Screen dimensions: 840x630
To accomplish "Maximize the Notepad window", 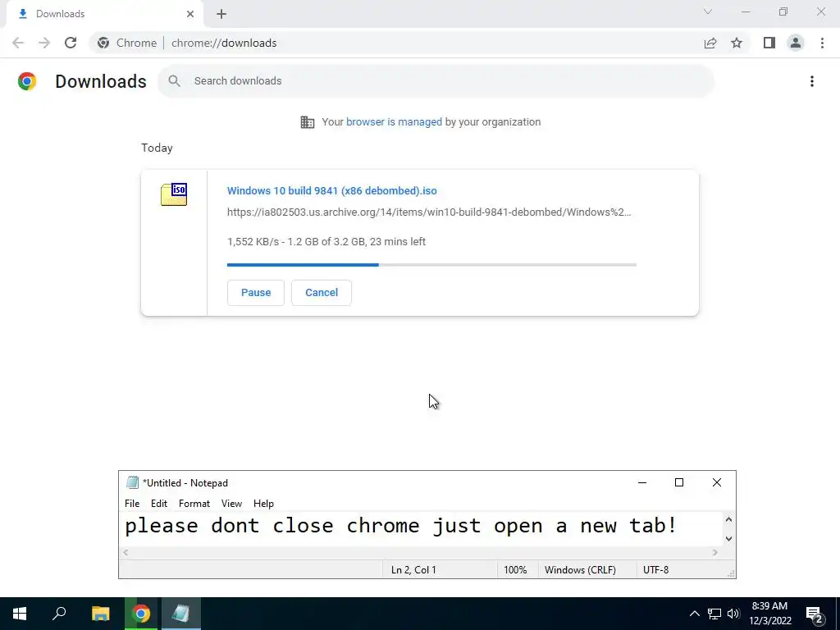I will (679, 482).
